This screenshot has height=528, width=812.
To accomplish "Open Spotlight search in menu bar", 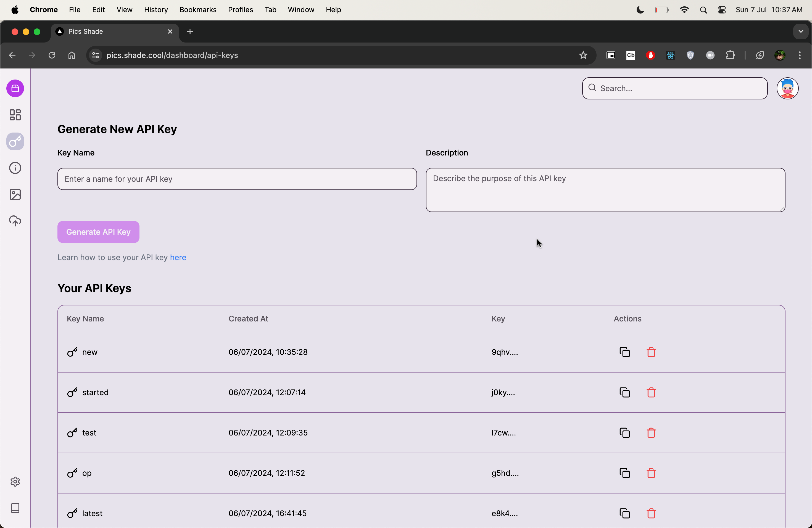I will 703,10.
